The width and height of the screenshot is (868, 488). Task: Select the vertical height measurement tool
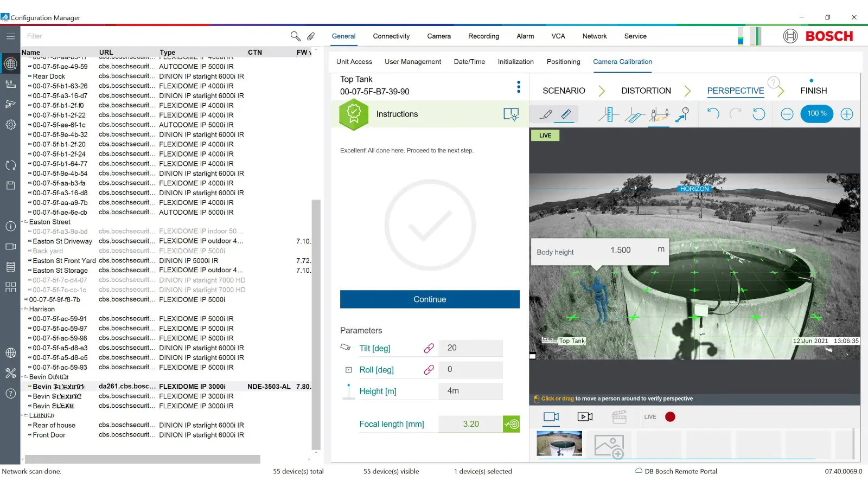coord(609,114)
